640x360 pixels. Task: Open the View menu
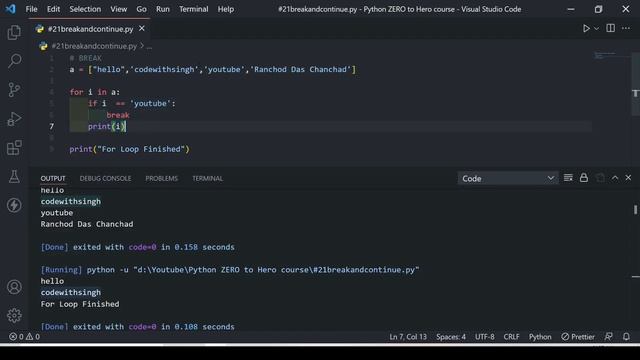[x=118, y=9]
